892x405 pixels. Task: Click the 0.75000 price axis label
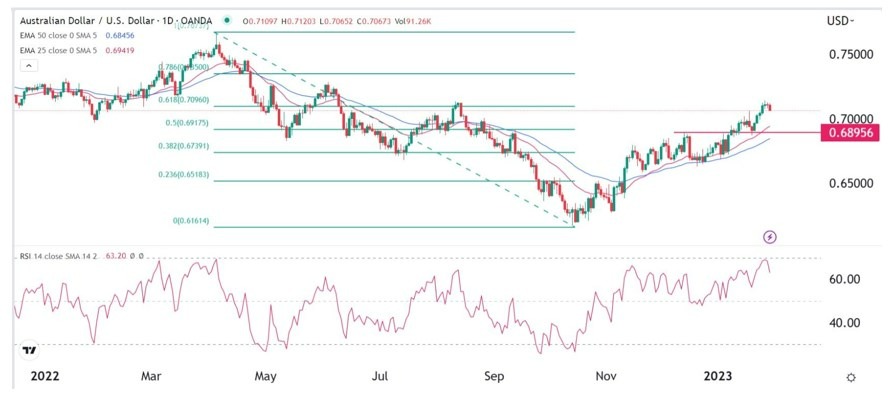tap(849, 55)
